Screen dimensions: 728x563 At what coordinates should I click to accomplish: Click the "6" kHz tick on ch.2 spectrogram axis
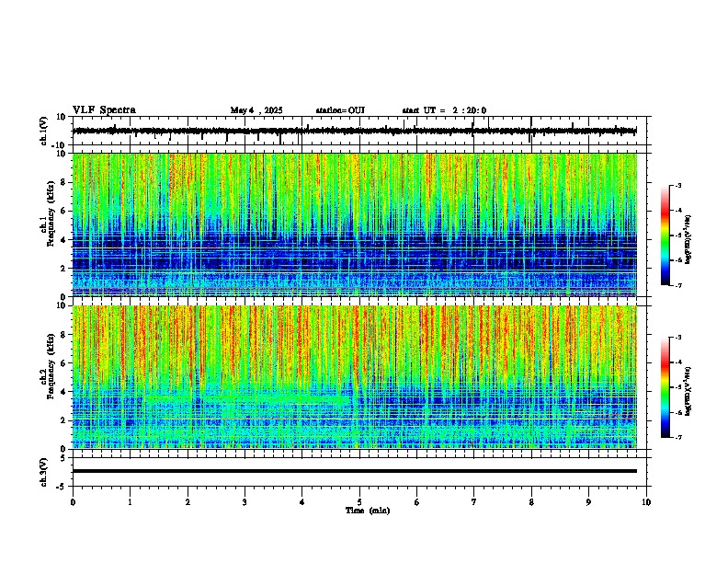tap(65, 362)
